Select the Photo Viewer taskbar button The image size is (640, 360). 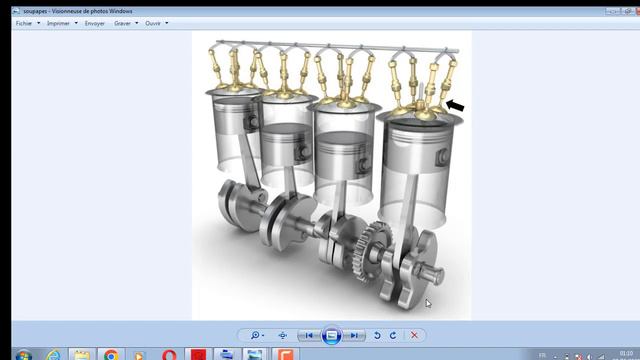tap(255, 355)
